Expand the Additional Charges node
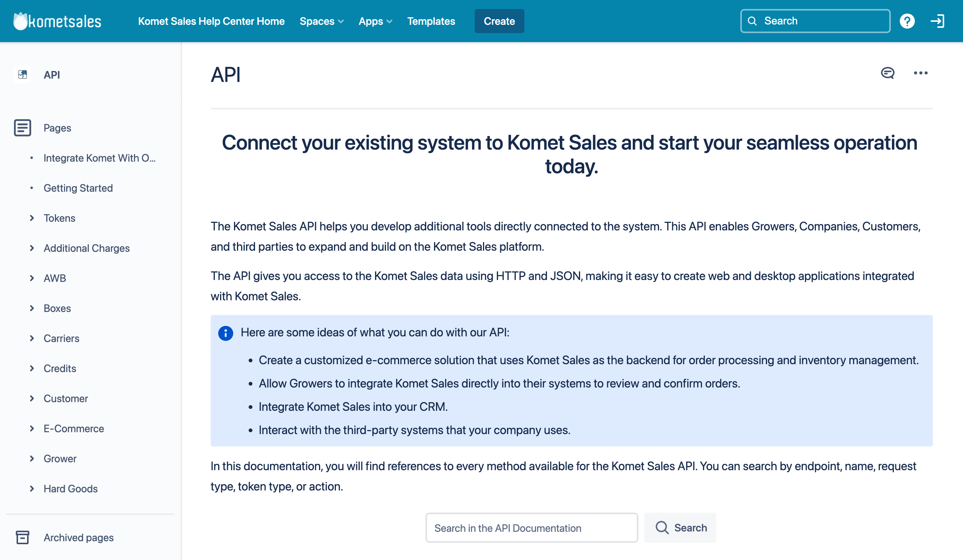The width and height of the screenshot is (963, 560). tap(32, 248)
